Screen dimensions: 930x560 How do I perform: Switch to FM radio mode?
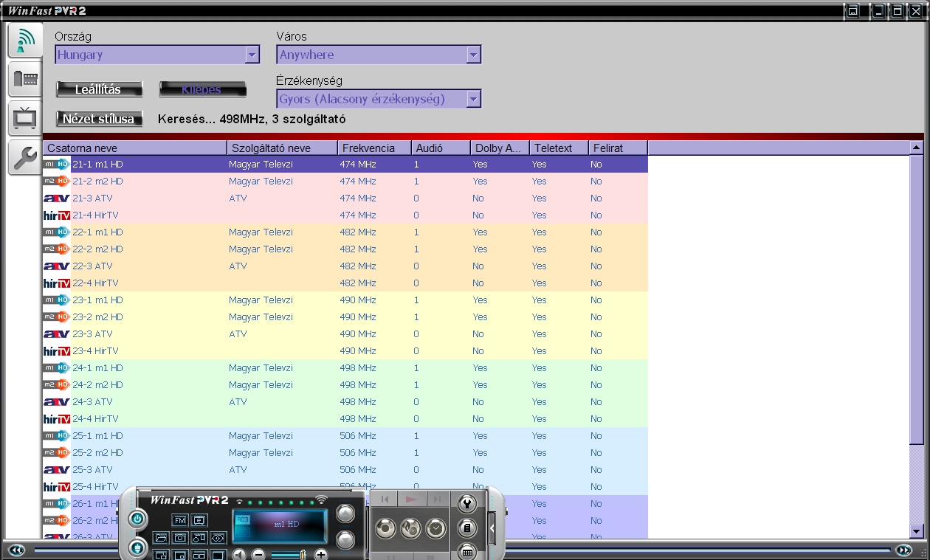tap(179, 520)
